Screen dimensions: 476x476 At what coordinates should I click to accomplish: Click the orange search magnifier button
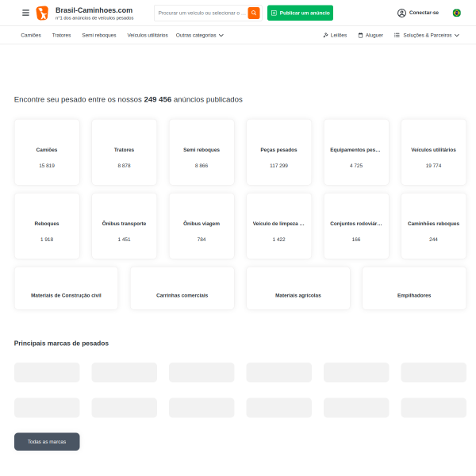point(254,13)
